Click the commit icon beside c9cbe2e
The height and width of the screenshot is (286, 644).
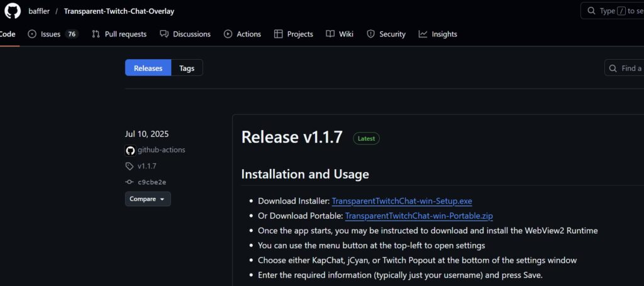[130, 182]
